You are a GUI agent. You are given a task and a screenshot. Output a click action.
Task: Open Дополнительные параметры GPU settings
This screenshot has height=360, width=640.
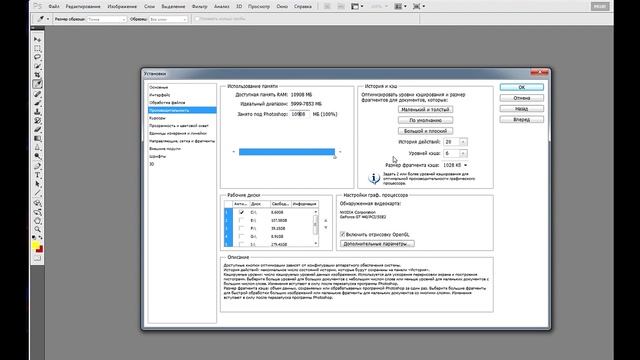pyautogui.click(x=378, y=244)
